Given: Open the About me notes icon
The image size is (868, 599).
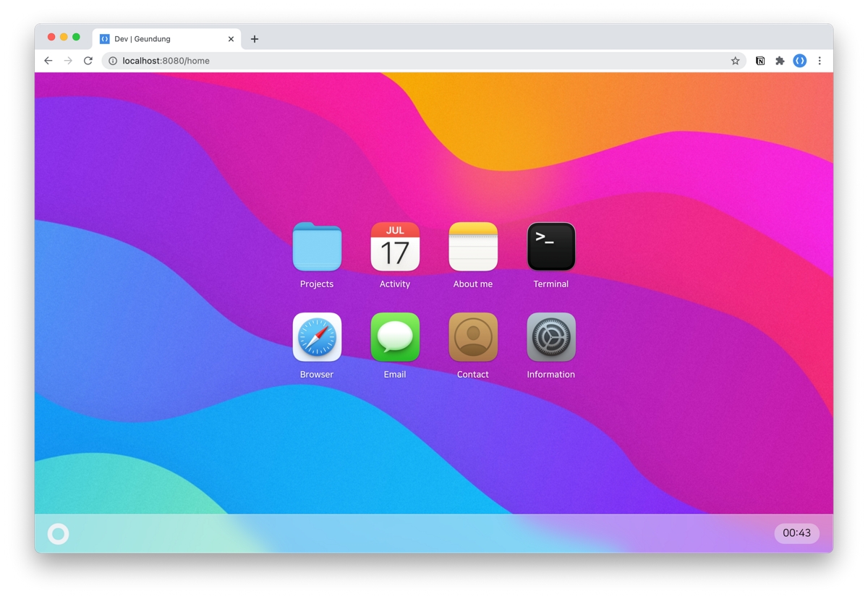Looking at the screenshot, I should pyautogui.click(x=473, y=247).
